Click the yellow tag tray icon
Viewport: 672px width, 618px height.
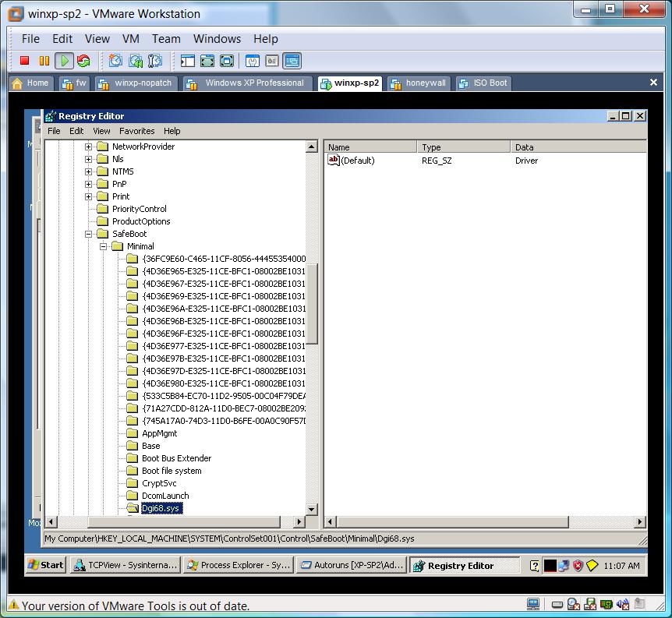[592, 566]
